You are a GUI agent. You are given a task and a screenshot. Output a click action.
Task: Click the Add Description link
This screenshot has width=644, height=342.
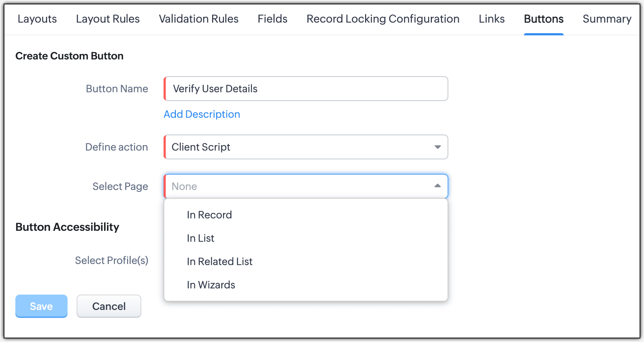[202, 114]
